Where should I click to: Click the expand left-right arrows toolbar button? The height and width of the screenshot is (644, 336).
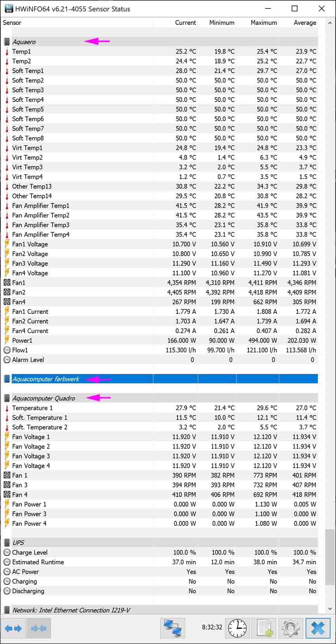tap(13, 628)
